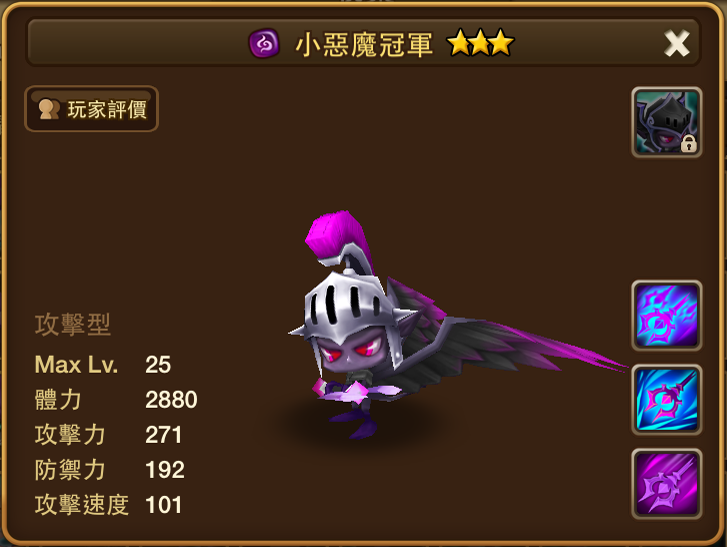
Task: Click the 防禦力 192 defense stat
Action: coord(109,470)
